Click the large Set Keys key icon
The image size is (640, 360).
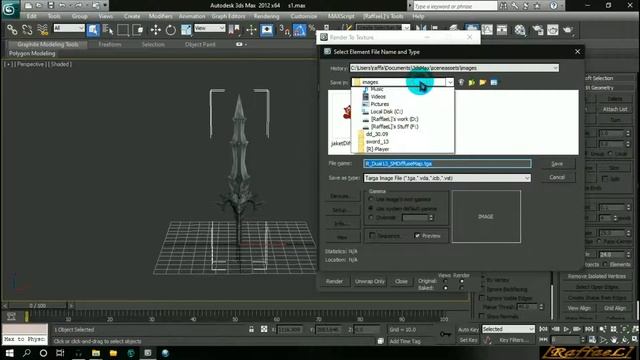[445, 334]
